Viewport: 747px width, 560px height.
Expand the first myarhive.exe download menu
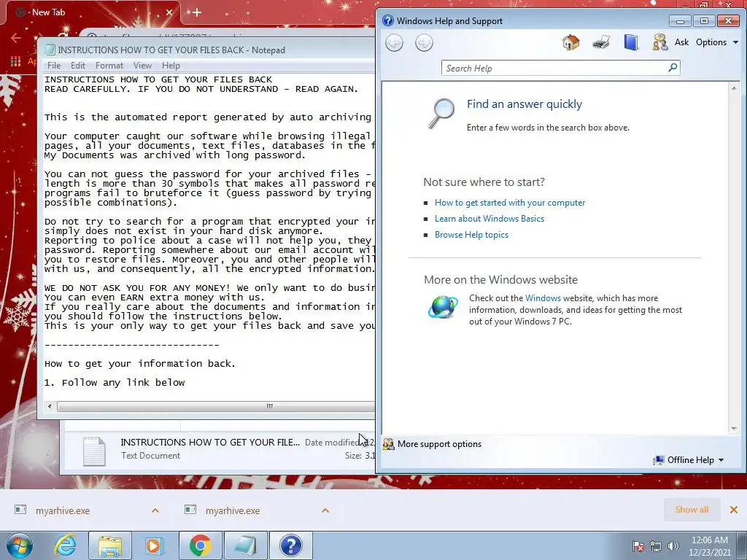pyautogui.click(x=155, y=510)
